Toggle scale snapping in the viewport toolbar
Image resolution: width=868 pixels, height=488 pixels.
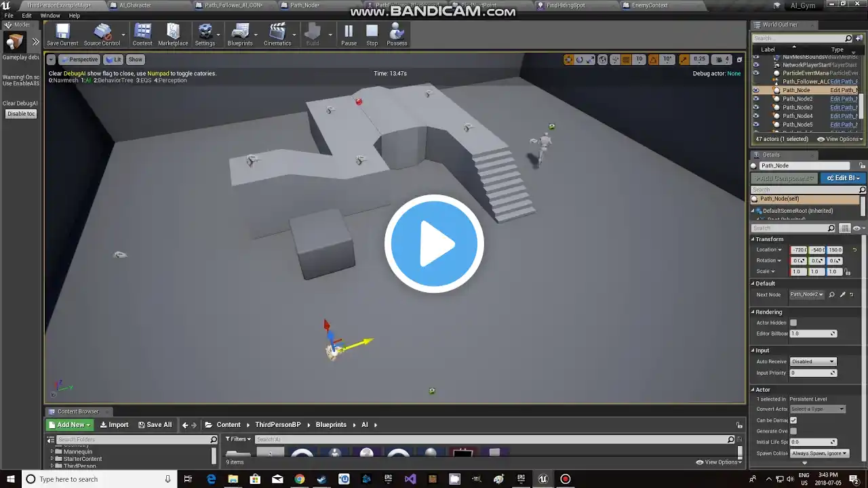(684, 60)
